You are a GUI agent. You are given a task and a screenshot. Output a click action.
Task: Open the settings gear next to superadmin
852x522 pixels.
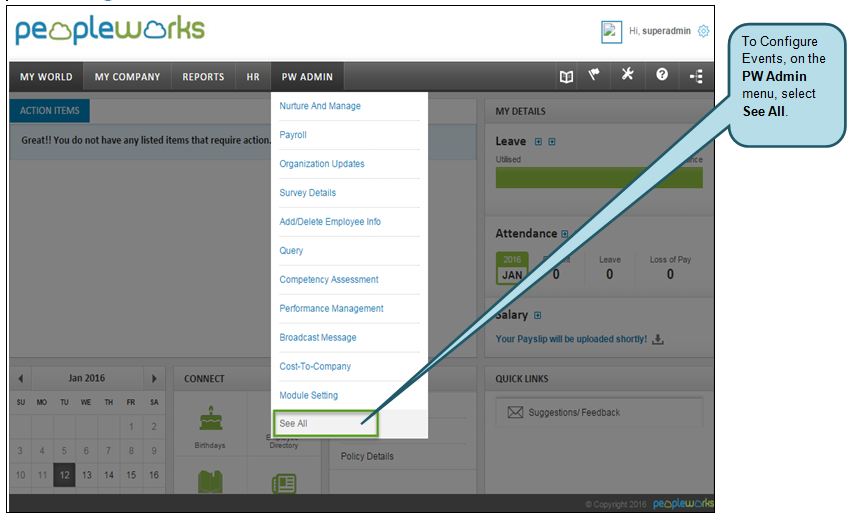click(703, 31)
